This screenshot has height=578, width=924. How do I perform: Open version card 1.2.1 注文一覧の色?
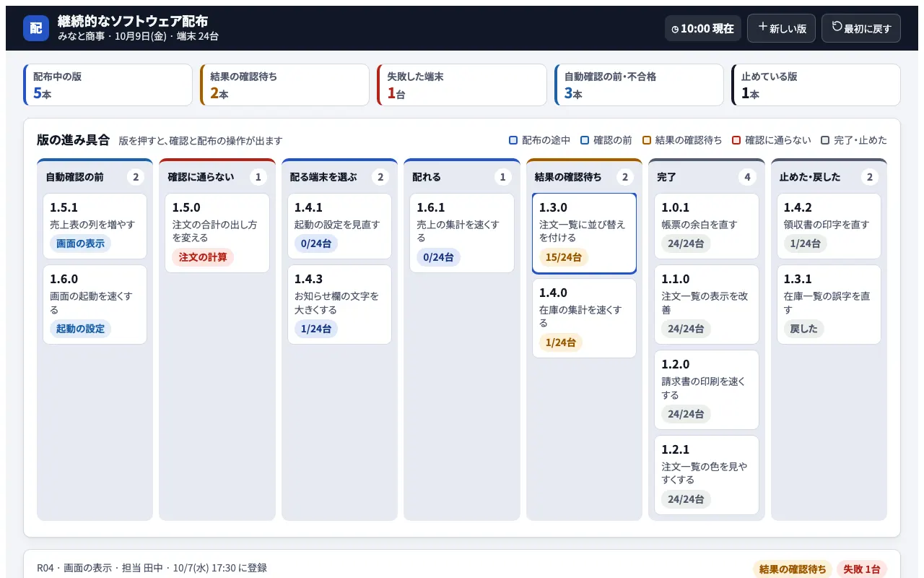pyautogui.click(x=707, y=475)
